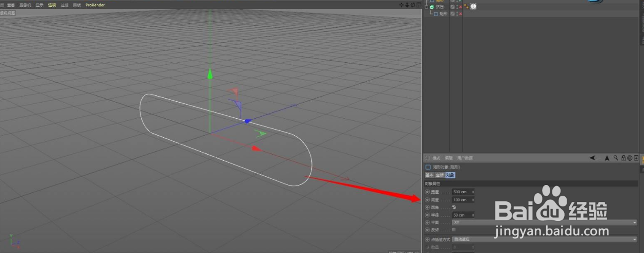
Task: Open the 模式 menu in attributes panel
Action: tap(436, 158)
